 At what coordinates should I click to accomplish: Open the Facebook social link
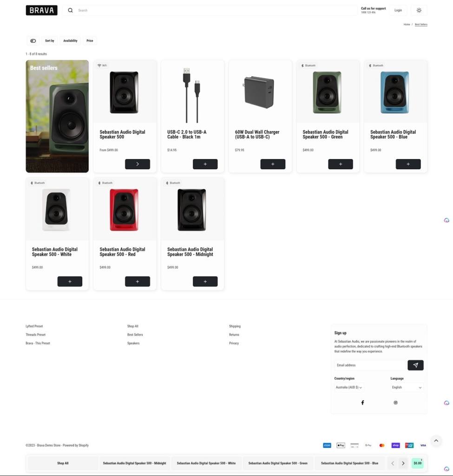362,403
